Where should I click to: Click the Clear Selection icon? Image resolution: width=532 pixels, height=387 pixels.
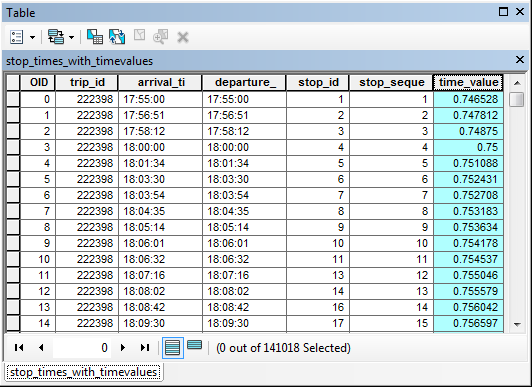click(139, 35)
